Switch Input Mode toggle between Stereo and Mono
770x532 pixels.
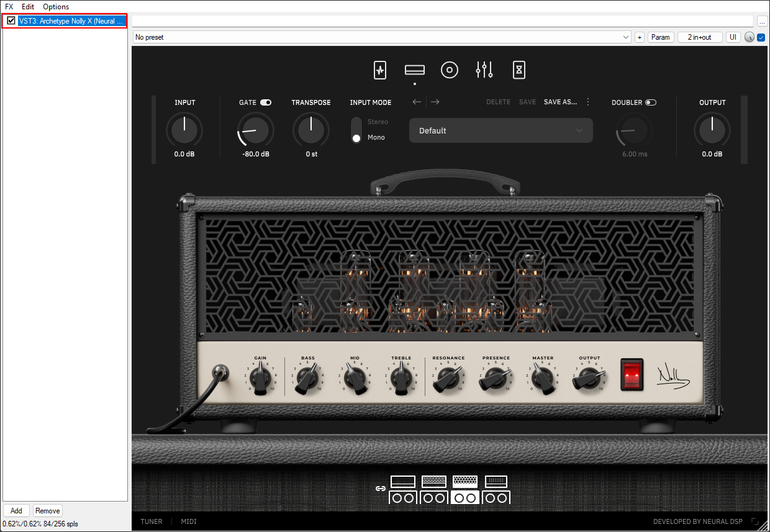pyautogui.click(x=356, y=130)
